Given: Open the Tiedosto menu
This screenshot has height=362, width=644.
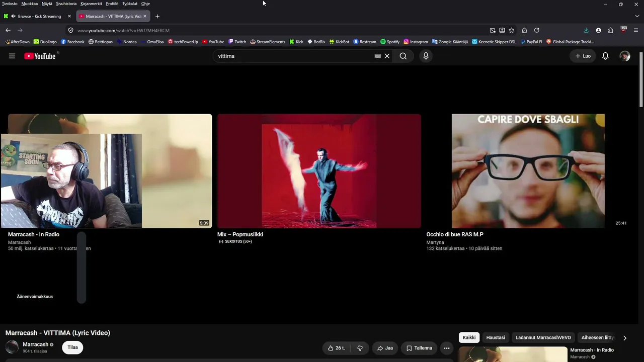Looking at the screenshot, I should [10, 4].
